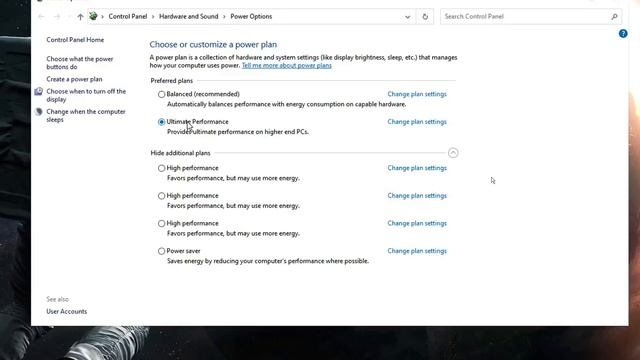Open the address bar history dropdown

(407, 17)
